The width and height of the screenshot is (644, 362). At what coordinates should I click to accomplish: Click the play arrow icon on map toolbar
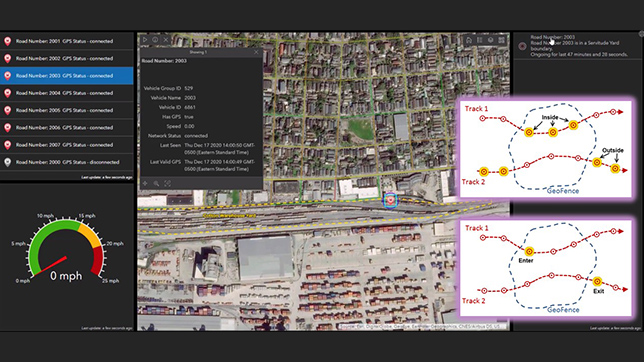point(145,40)
